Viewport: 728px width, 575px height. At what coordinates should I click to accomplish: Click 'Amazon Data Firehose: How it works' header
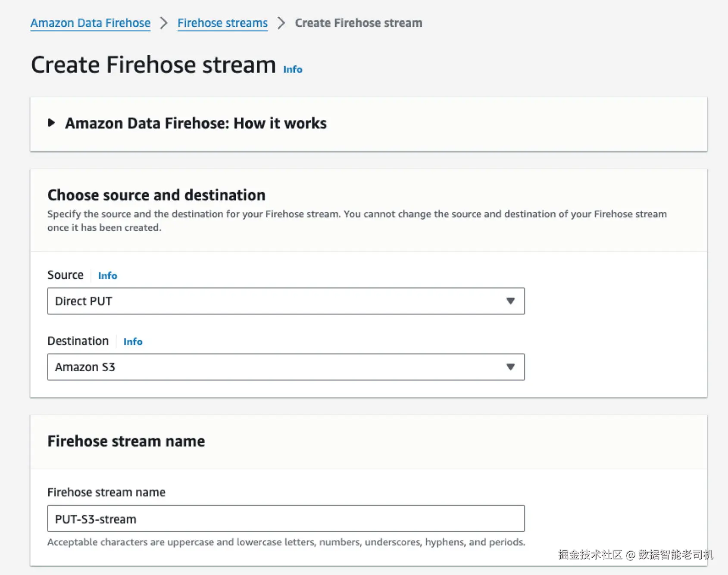click(x=196, y=124)
